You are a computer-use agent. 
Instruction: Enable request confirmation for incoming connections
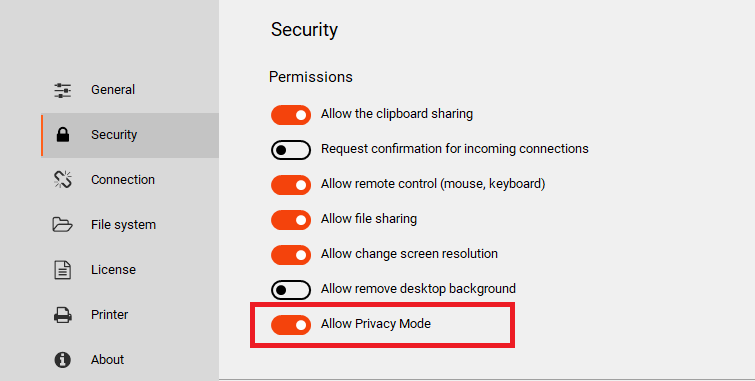pyautogui.click(x=291, y=150)
